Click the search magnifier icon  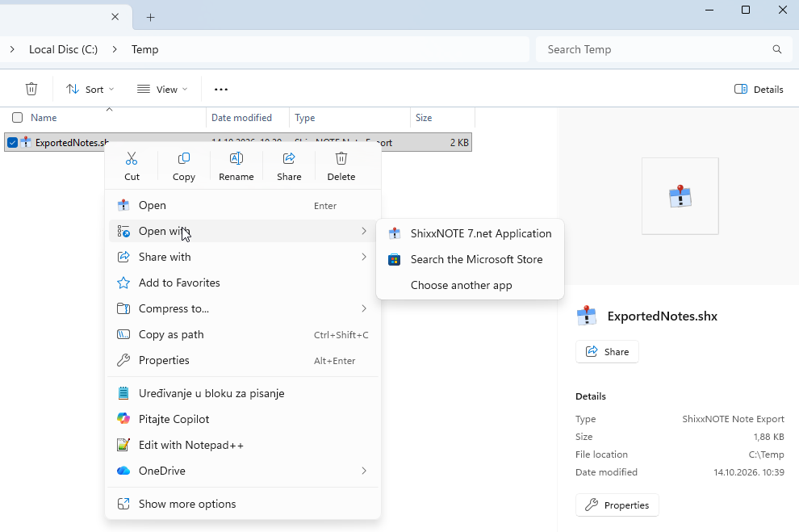(777, 49)
